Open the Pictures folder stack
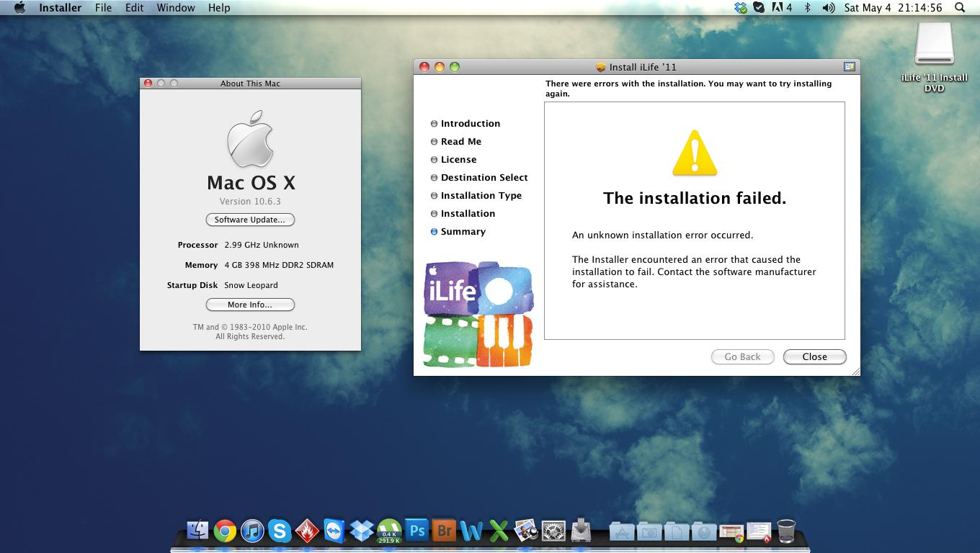 [649, 531]
